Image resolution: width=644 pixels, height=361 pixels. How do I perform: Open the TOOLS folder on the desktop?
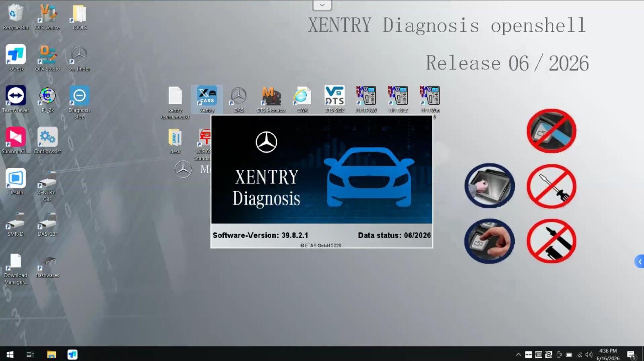79,17
